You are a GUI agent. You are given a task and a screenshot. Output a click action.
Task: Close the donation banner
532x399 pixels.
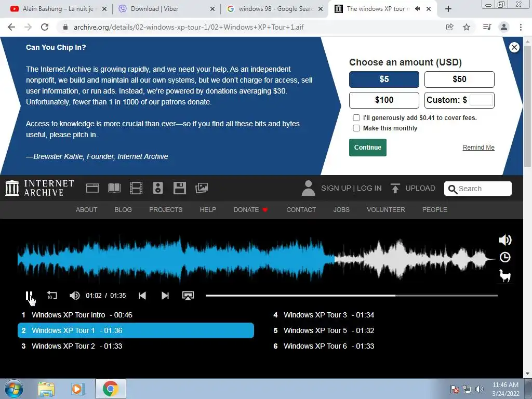514,47
